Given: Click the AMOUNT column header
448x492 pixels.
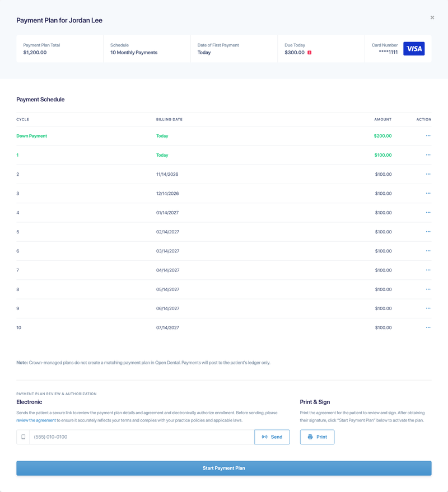Looking at the screenshot, I should click(x=382, y=119).
